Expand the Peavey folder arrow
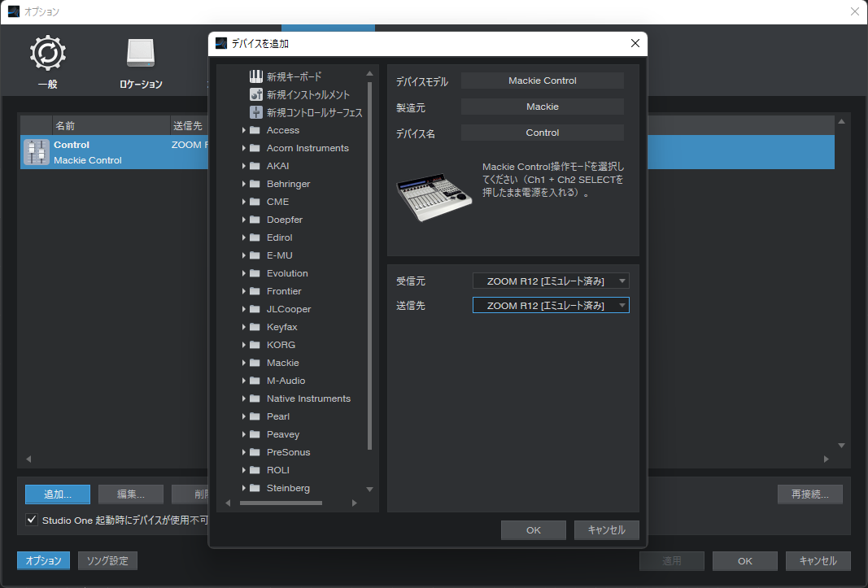The width and height of the screenshot is (868, 588). click(243, 434)
